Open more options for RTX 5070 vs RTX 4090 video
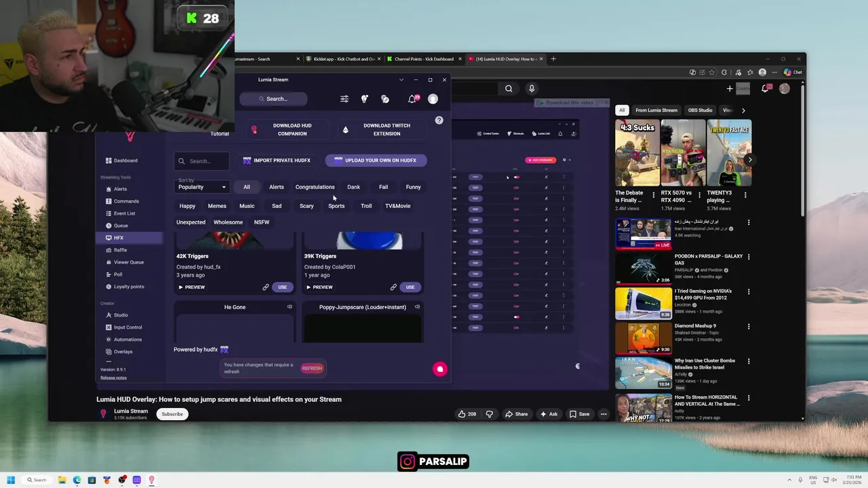The image size is (868, 488). (700, 195)
